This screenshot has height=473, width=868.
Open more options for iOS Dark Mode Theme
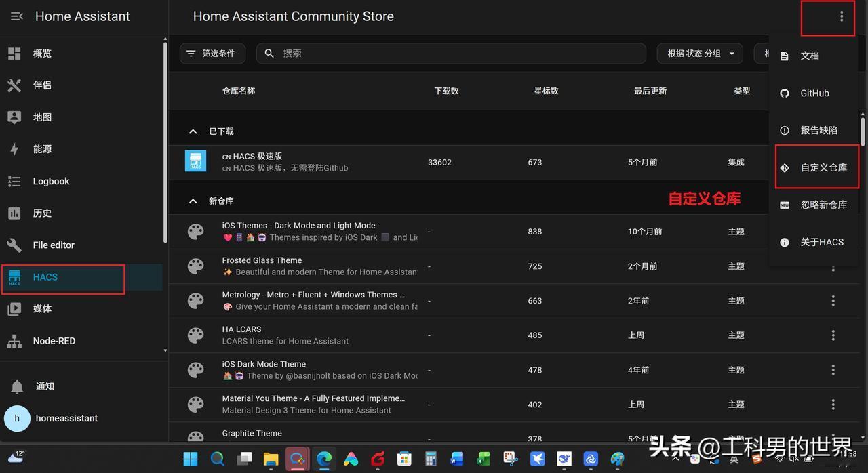(833, 370)
